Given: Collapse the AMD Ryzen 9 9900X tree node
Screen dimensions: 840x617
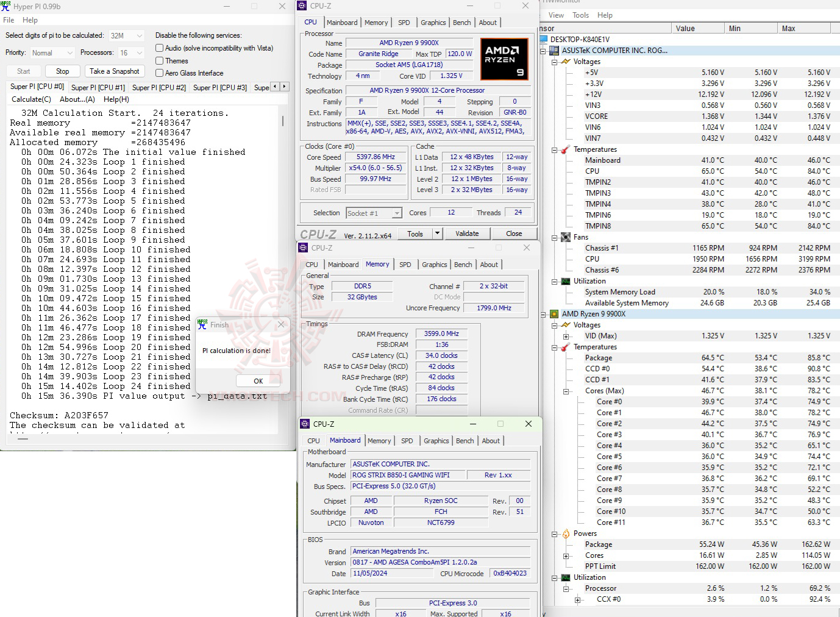Looking at the screenshot, I should click(x=543, y=314).
